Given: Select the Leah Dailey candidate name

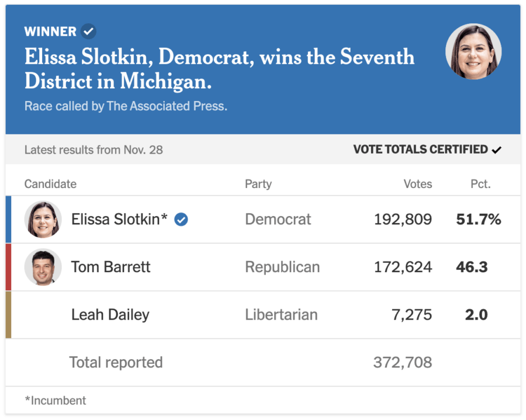Looking at the screenshot, I should tap(110, 315).
